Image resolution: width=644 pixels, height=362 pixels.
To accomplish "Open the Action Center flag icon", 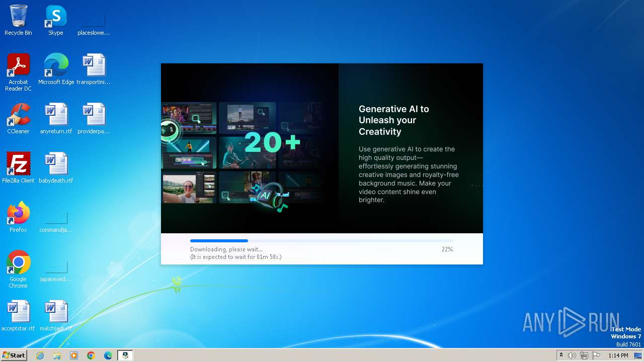I will 596,355.
